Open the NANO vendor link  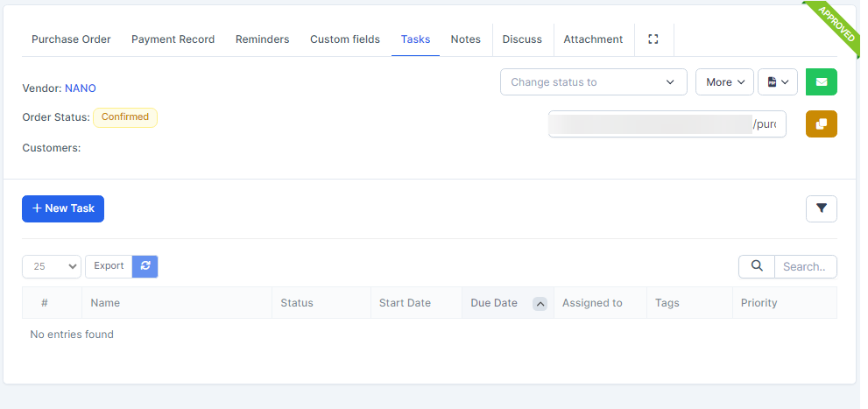tap(81, 88)
